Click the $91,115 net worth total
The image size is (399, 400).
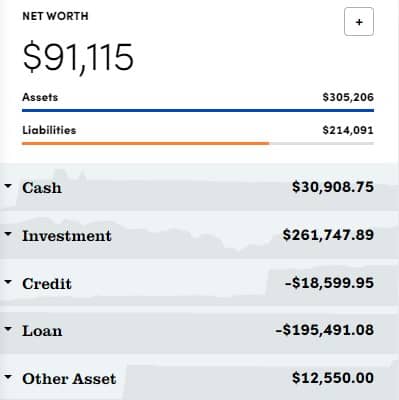click(x=78, y=57)
